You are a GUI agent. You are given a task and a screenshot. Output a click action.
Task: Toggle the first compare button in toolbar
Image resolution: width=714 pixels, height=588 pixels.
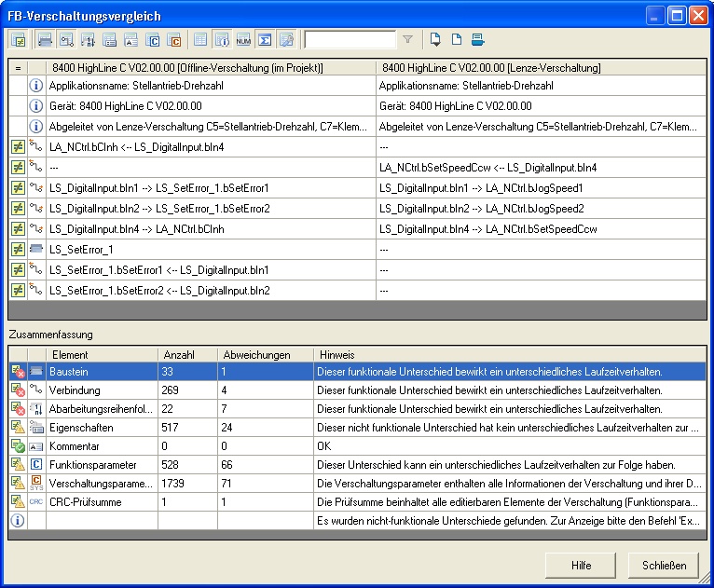point(18,40)
